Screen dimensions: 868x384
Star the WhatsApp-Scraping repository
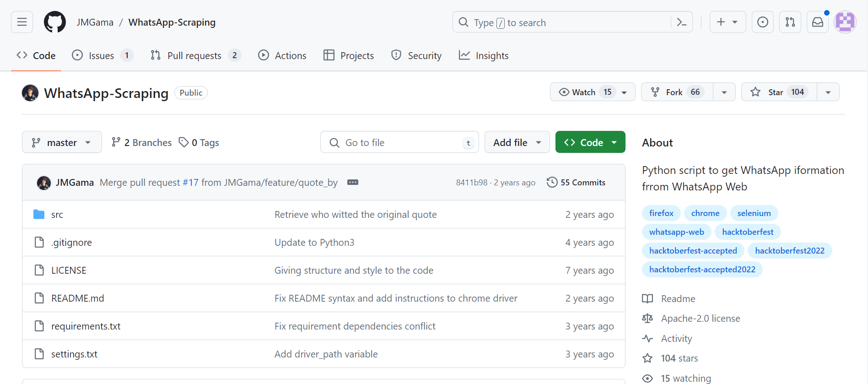778,92
